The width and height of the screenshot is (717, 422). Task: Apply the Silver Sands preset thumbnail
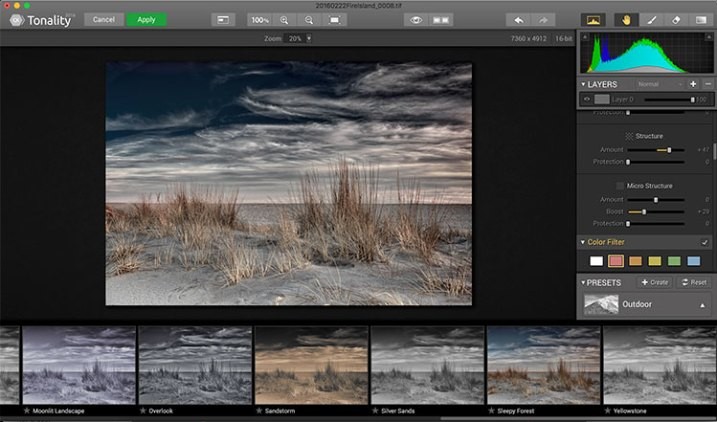click(x=428, y=365)
